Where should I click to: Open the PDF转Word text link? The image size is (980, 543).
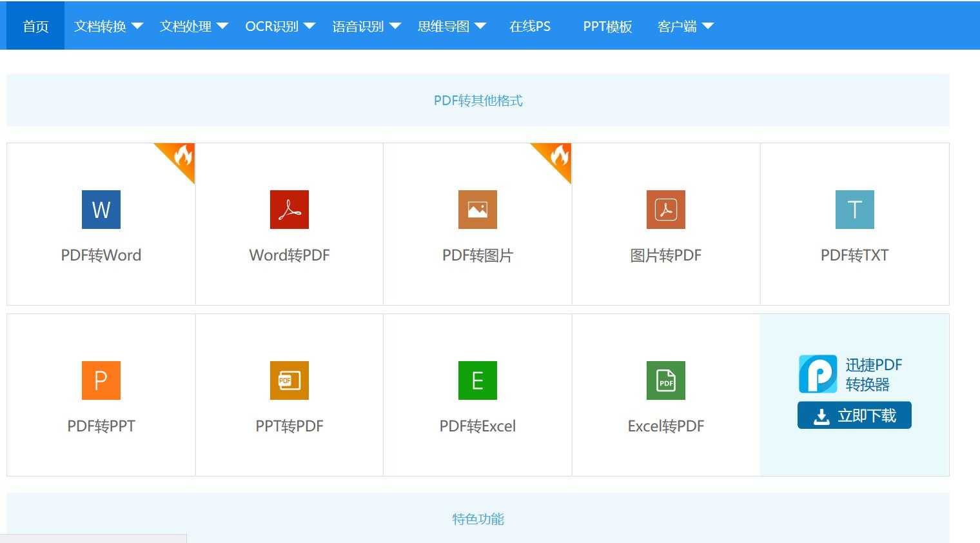[x=101, y=255]
